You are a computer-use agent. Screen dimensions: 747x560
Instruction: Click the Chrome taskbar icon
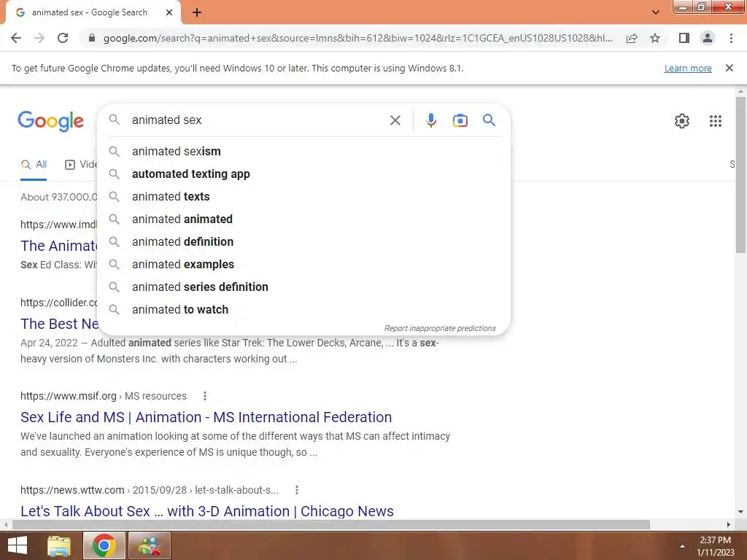coord(104,545)
